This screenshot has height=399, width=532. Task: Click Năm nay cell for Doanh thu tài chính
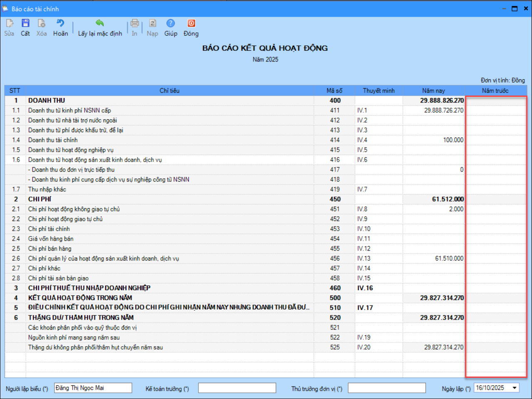(433, 140)
